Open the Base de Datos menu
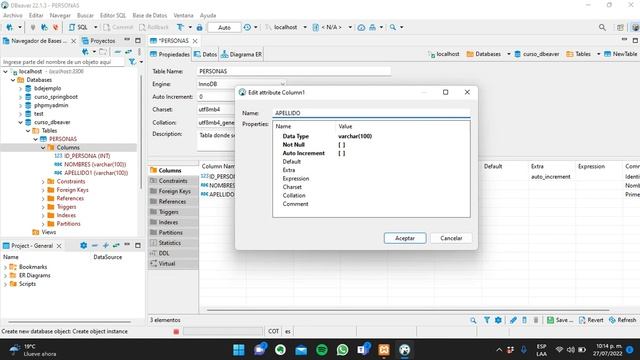Screen dimensions: 640x360 pos(150,15)
